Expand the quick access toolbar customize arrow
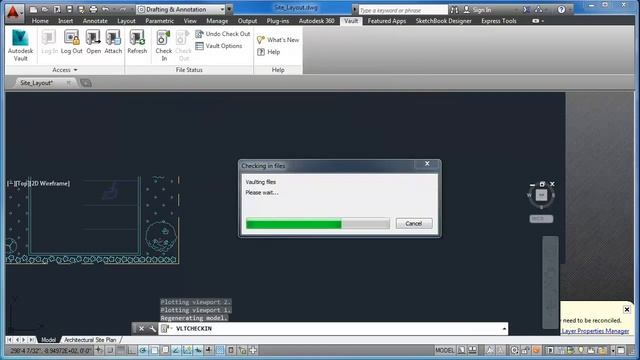The height and width of the screenshot is (360, 640). (x=229, y=9)
